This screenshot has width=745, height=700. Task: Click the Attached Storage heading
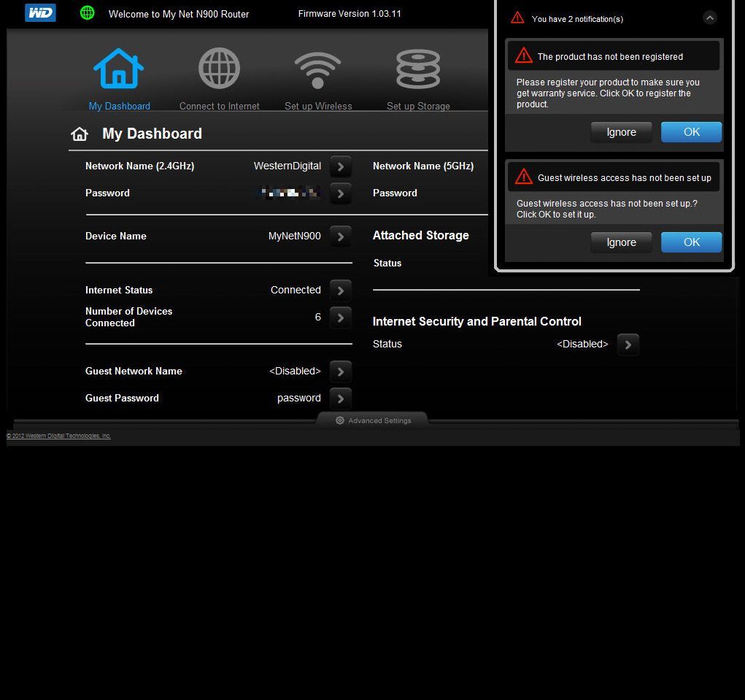[x=420, y=235]
